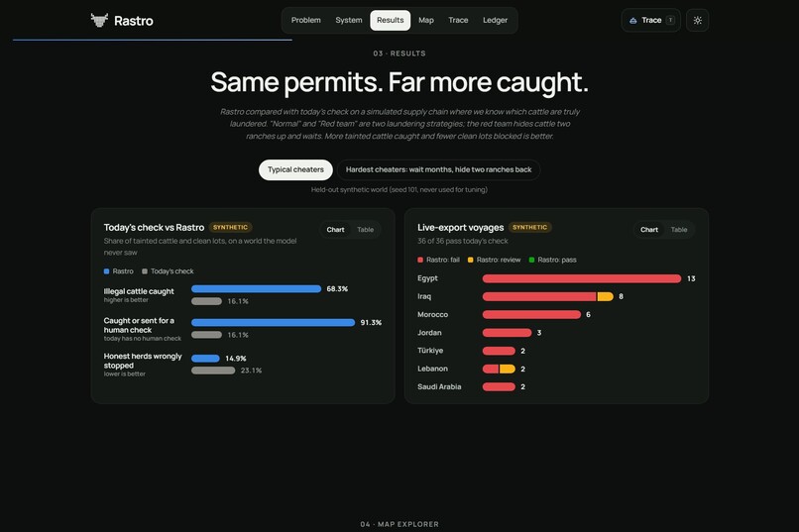799x532 pixels.
Task: Click the 'Same permits. Far more caught.' headline
Action: 399,82
